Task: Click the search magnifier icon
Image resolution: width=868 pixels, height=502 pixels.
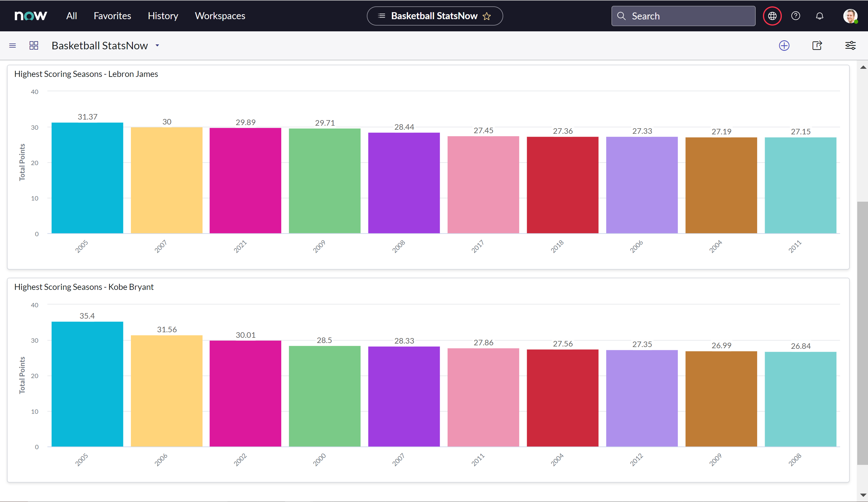Action: [621, 16]
